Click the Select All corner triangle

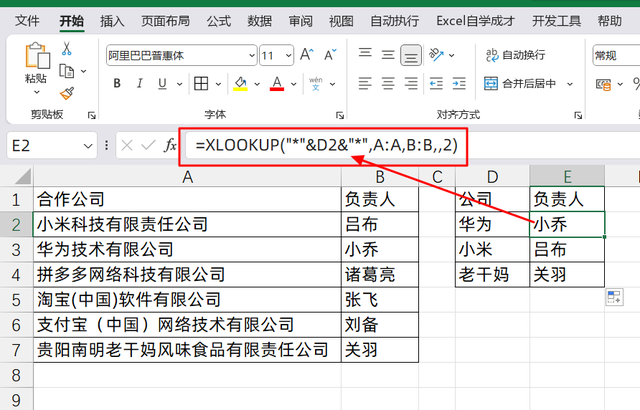click(22, 177)
